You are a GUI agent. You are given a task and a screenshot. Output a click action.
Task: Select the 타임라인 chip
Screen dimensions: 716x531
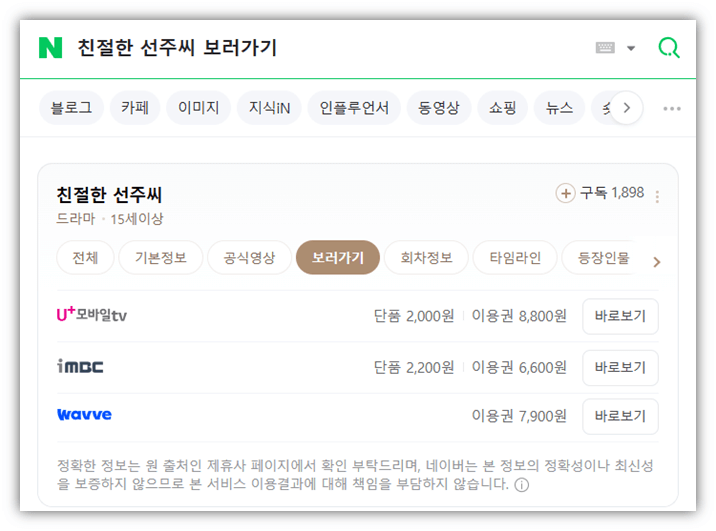(515, 258)
